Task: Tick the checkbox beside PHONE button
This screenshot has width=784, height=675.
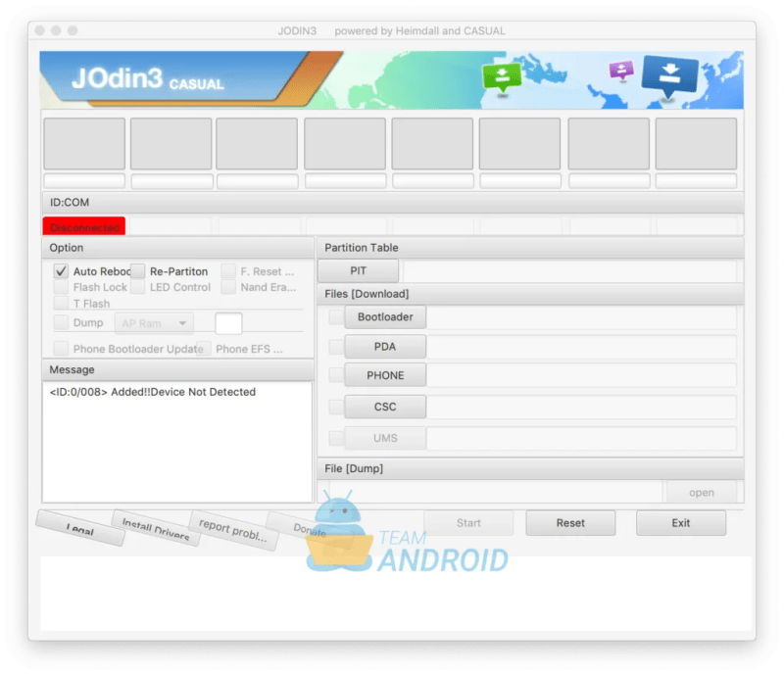Action: (336, 375)
